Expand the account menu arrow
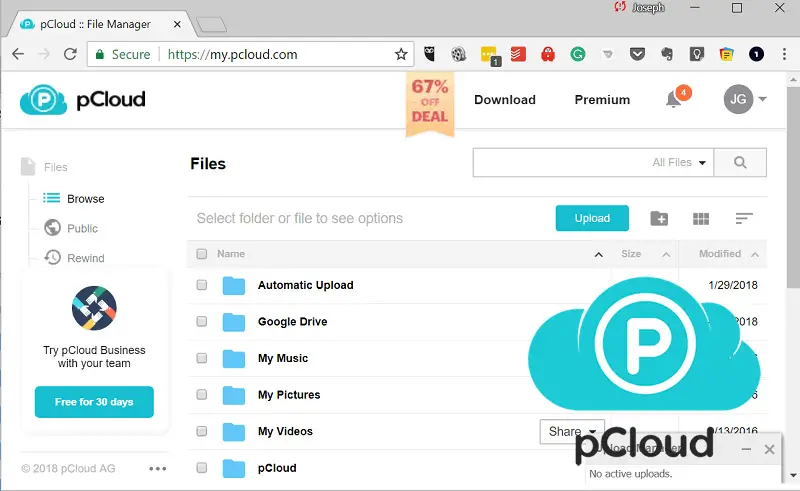Image resolution: width=800 pixels, height=491 pixels. 762,99
